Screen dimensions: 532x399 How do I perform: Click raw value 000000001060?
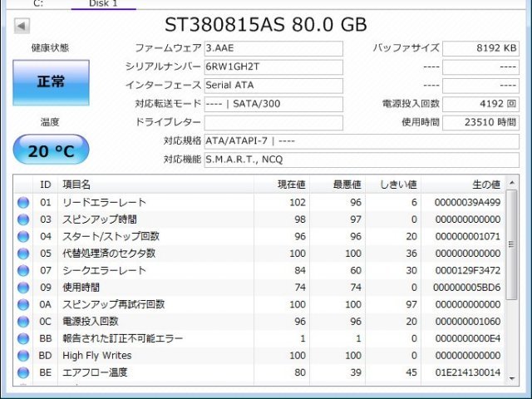click(467, 322)
